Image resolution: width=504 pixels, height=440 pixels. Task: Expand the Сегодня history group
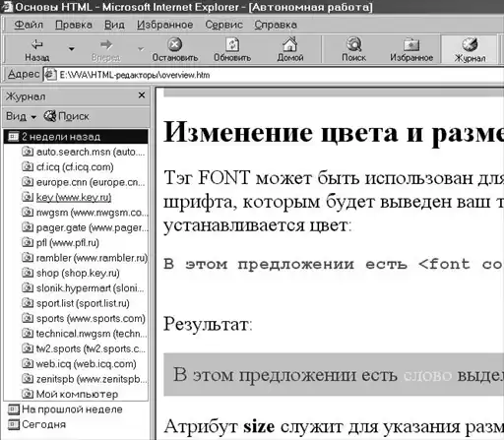pyautogui.click(x=36, y=424)
